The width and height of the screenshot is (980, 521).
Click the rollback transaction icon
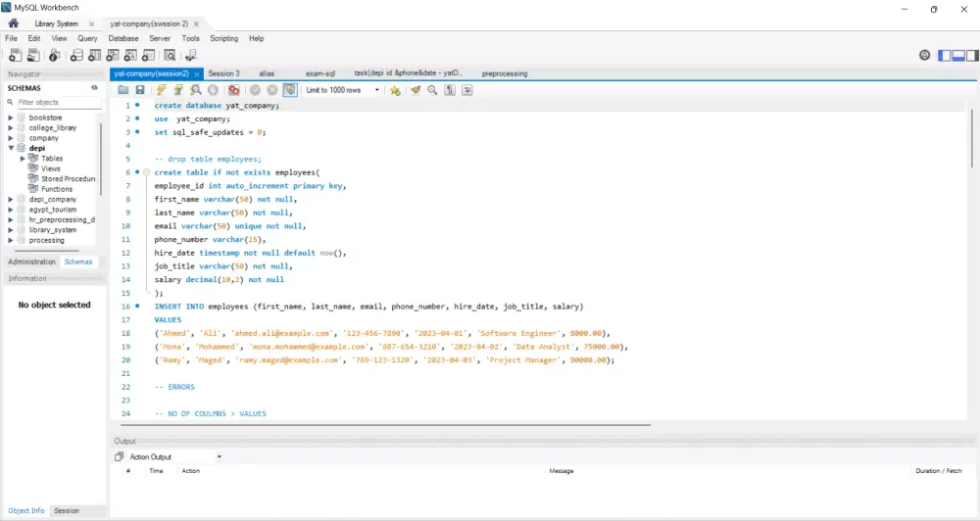(272, 90)
